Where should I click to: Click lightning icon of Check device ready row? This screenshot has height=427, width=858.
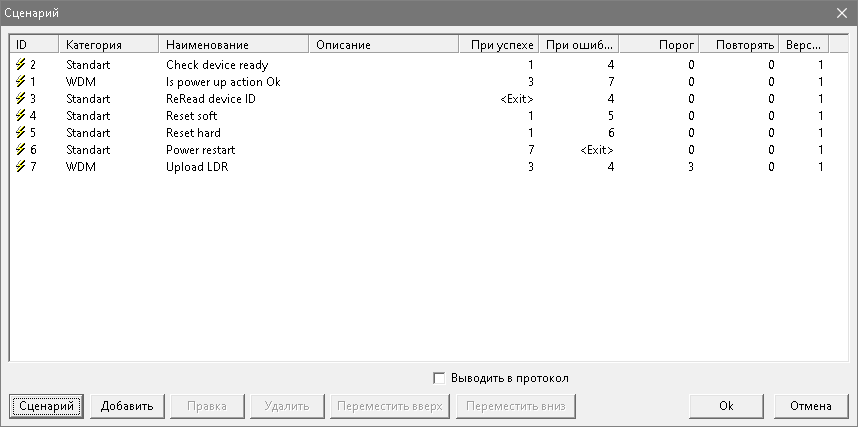pos(21,65)
